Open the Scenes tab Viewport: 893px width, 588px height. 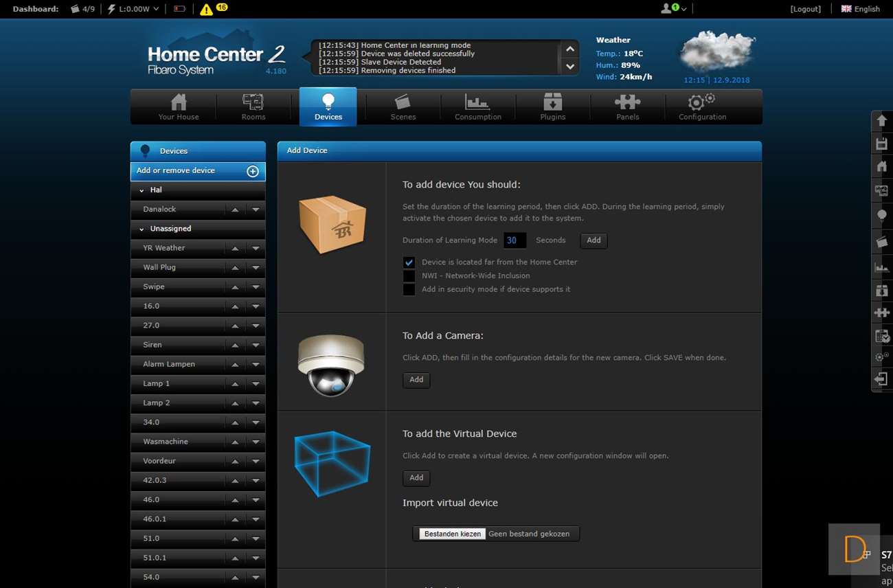pyautogui.click(x=403, y=107)
